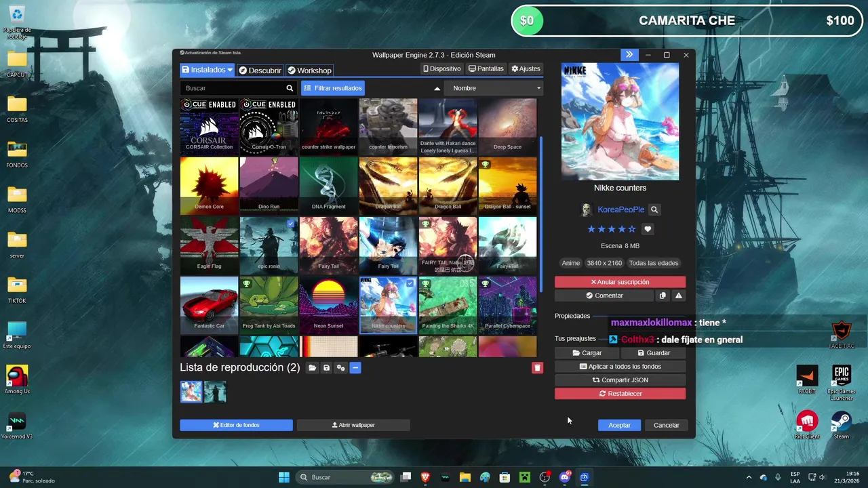The width and height of the screenshot is (868, 488).
Task: Select second playlist thumbnail, the dark ronin
Action: pos(215,392)
